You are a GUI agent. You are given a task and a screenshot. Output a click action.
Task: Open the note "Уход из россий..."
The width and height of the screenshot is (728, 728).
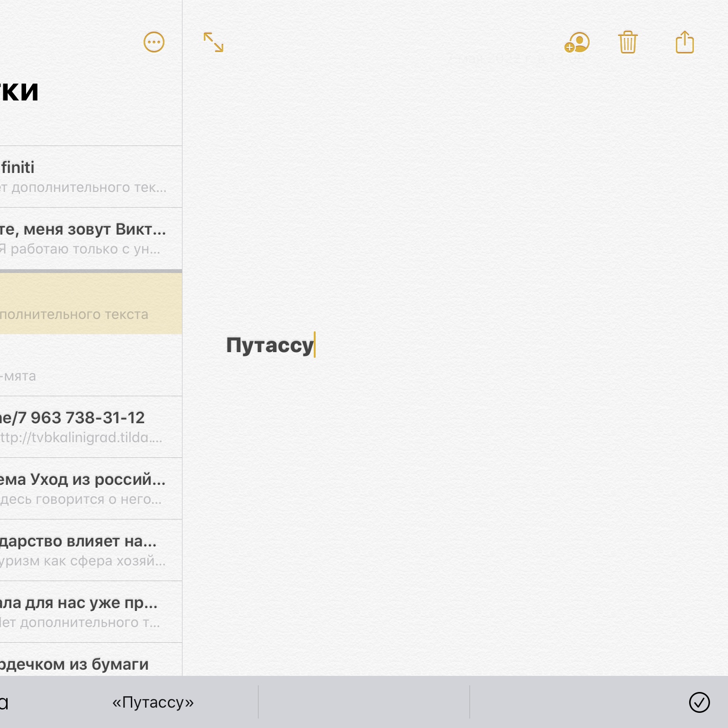pyautogui.click(x=85, y=488)
